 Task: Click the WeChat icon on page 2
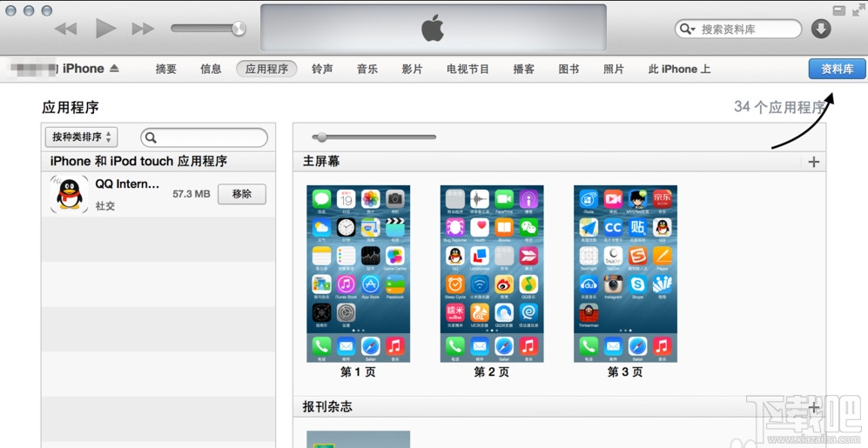coord(528,227)
